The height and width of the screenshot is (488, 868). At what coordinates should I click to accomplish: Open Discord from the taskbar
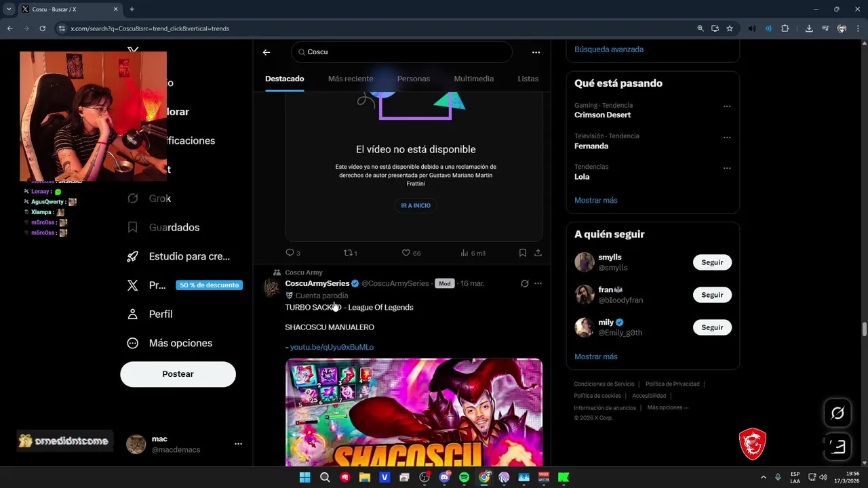click(444, 477)
